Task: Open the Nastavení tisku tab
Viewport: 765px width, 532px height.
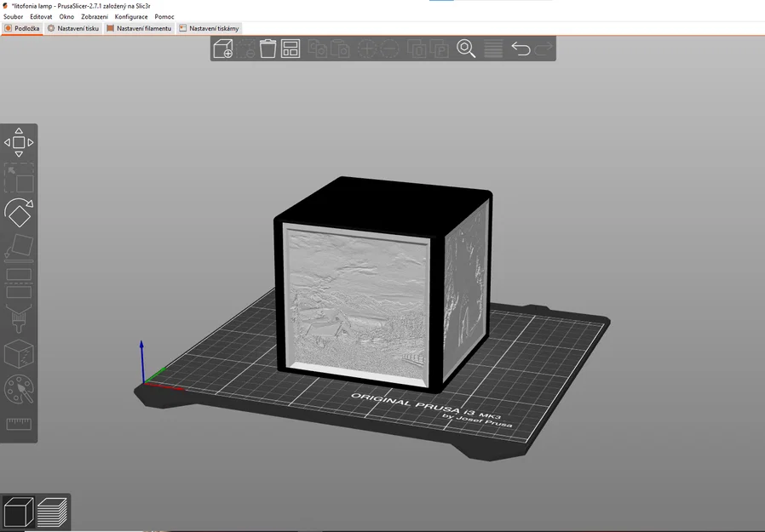Action: click(x=73, y=28)
